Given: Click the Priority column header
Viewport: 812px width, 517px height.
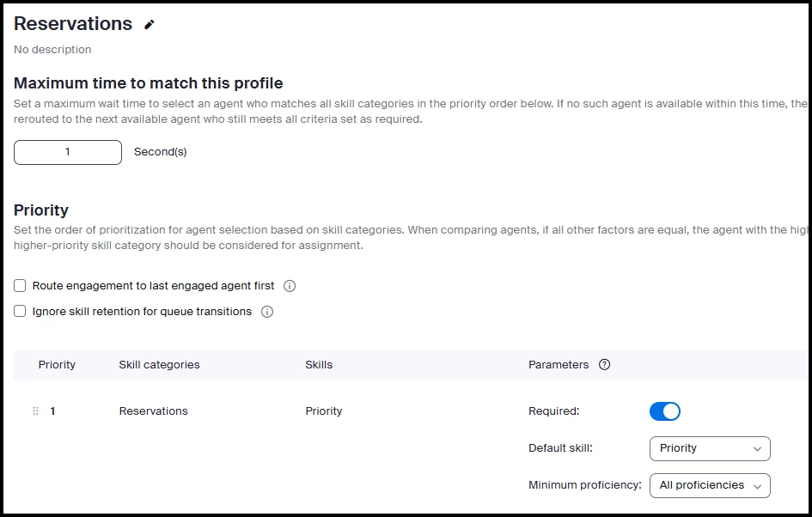Looking at the screenshot, I should tap(57, 365).
